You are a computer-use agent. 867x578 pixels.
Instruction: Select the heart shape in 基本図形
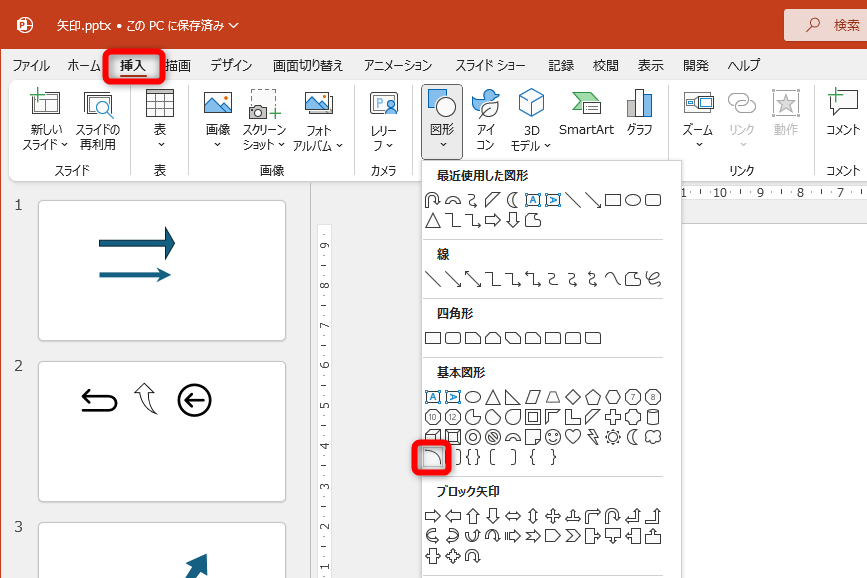(x=572, y=437)
